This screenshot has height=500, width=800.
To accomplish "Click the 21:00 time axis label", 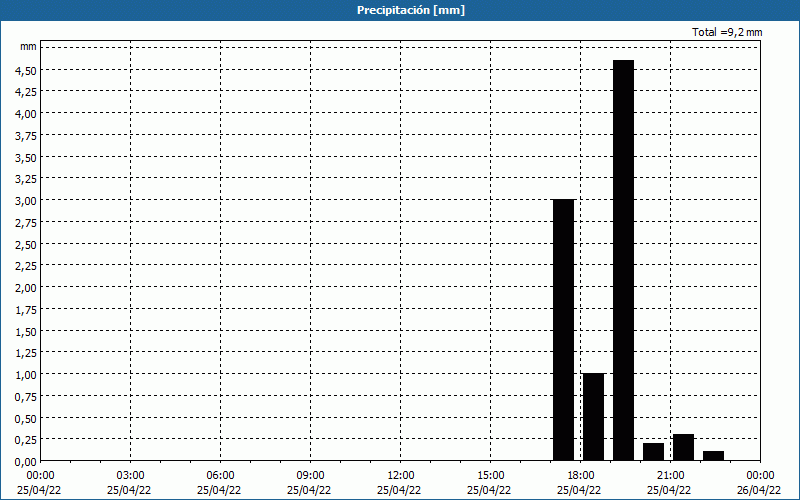I will click(670, 476).
